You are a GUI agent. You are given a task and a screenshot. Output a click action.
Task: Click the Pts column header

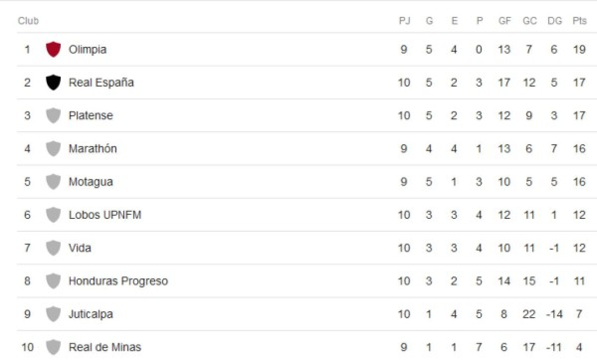tap(579, 21)
